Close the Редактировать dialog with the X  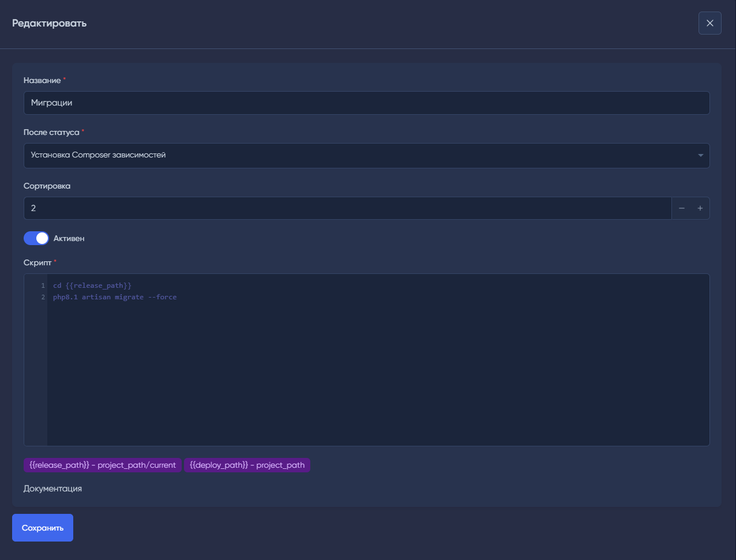(x=709, y=23)
